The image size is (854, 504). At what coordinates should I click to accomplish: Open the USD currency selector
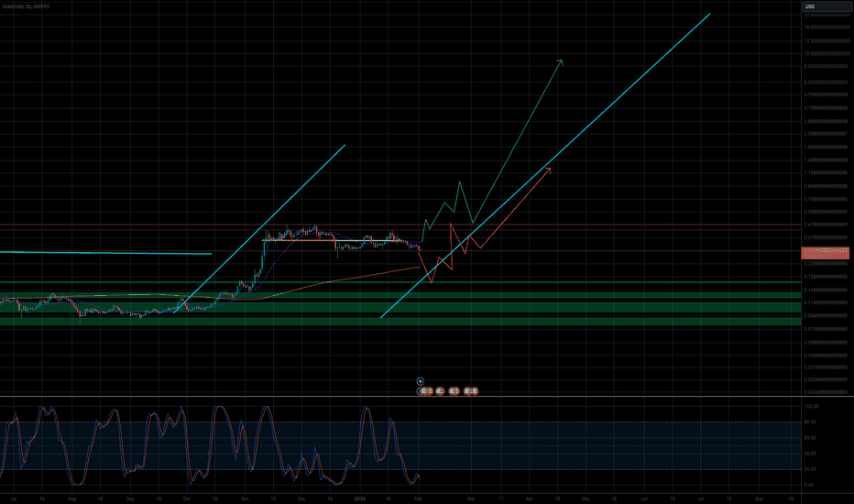[827, 6]
